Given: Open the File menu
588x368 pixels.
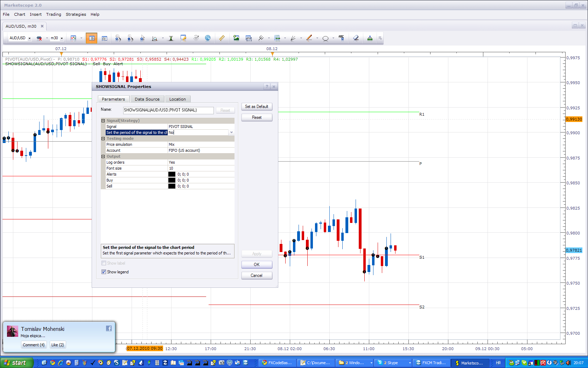Looking at the screenshot, I should point(6,14).
